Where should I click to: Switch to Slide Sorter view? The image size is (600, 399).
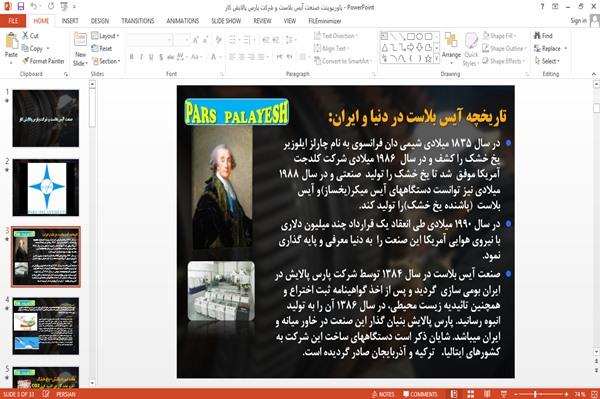point(471,394)
